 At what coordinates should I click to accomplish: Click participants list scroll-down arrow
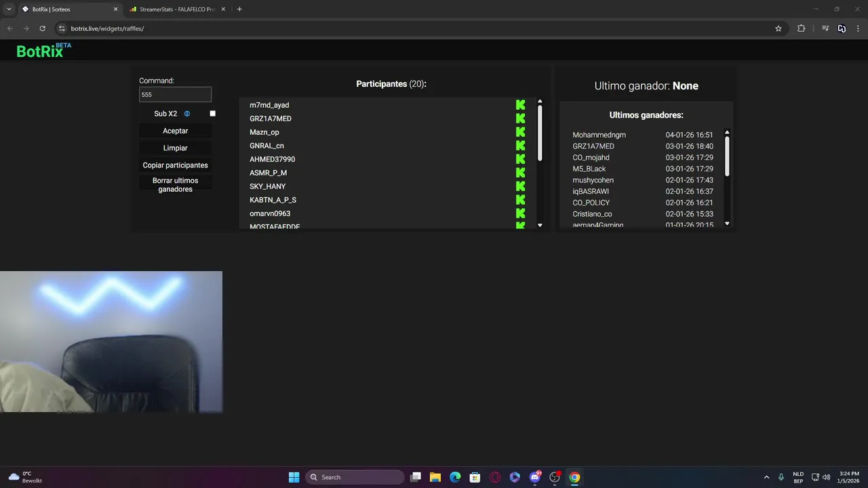click(540, 225)
